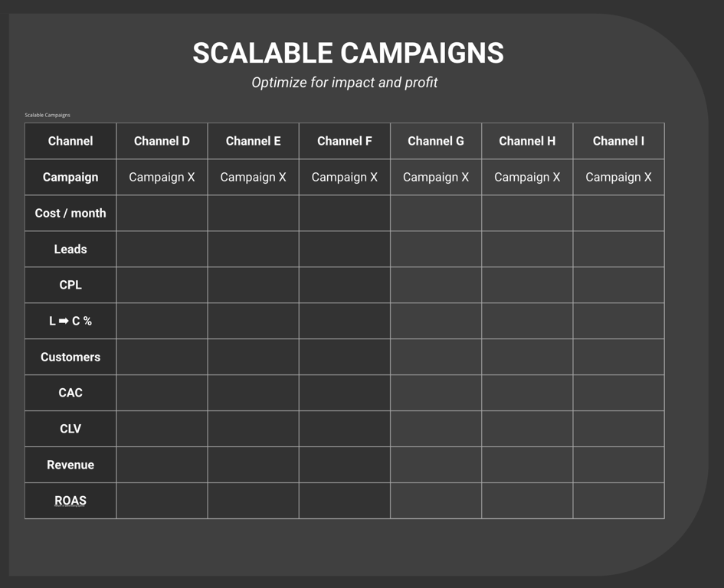Select the Cost / month row label
The width and height of the screenshot is (724, 588).
pos(70,213)
